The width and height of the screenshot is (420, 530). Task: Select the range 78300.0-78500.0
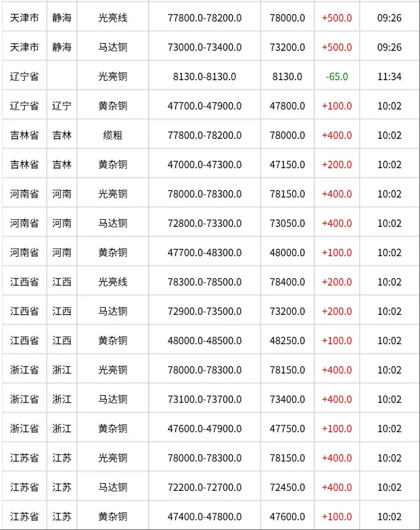(x=205, y=282)
